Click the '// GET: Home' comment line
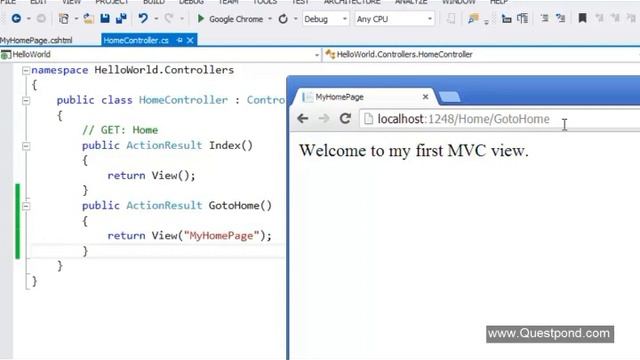 (120, 130)
